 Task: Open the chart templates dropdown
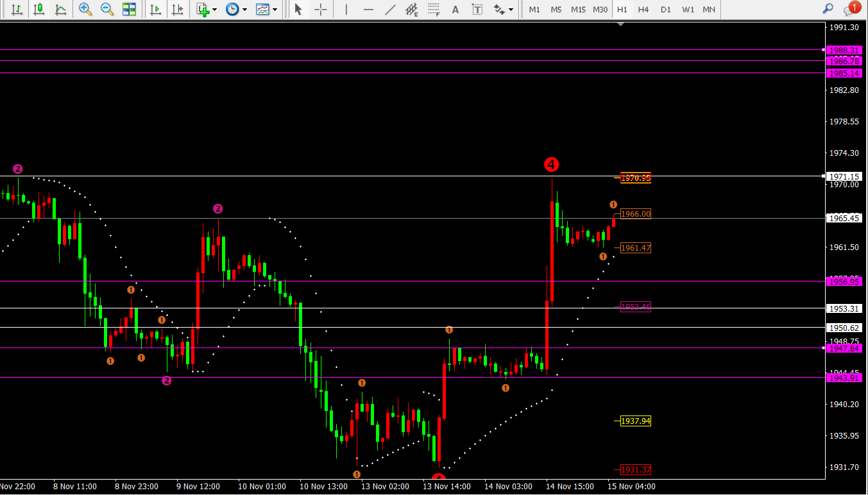coord(275,10)
